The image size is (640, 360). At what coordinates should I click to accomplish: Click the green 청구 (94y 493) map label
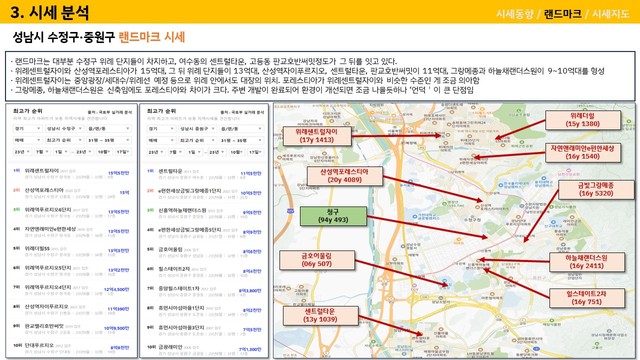click(333, 216)
